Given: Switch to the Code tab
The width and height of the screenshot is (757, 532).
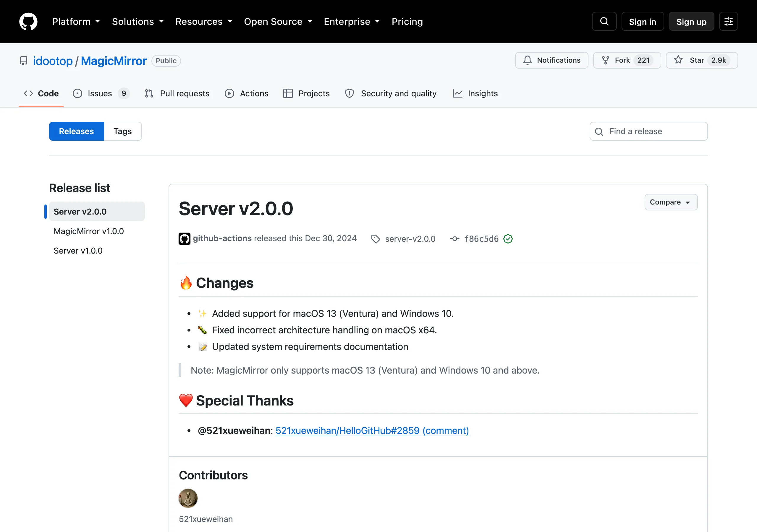Looking at the screenshot, I should point(41,94).
